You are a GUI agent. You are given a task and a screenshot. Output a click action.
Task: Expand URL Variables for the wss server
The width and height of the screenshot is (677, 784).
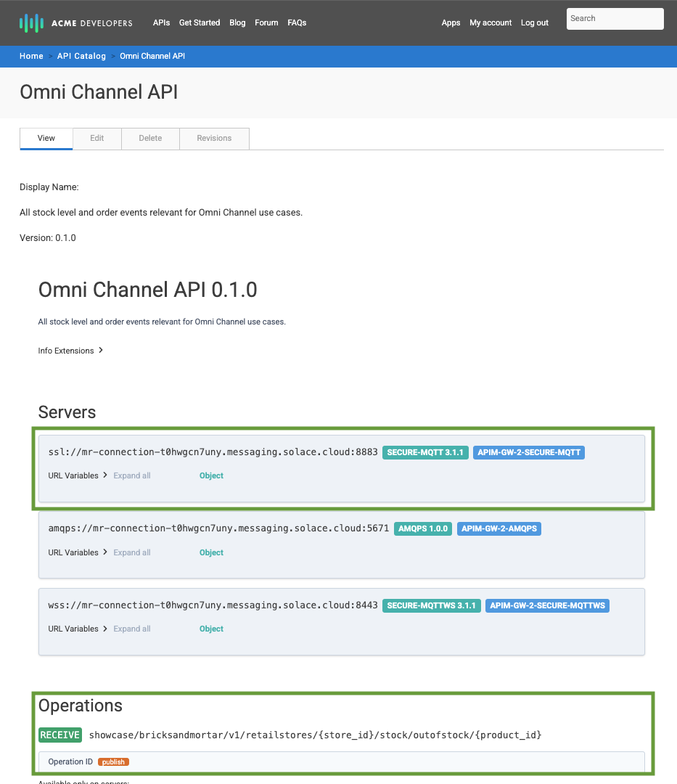pyautogui.click(x=78, y=629)
